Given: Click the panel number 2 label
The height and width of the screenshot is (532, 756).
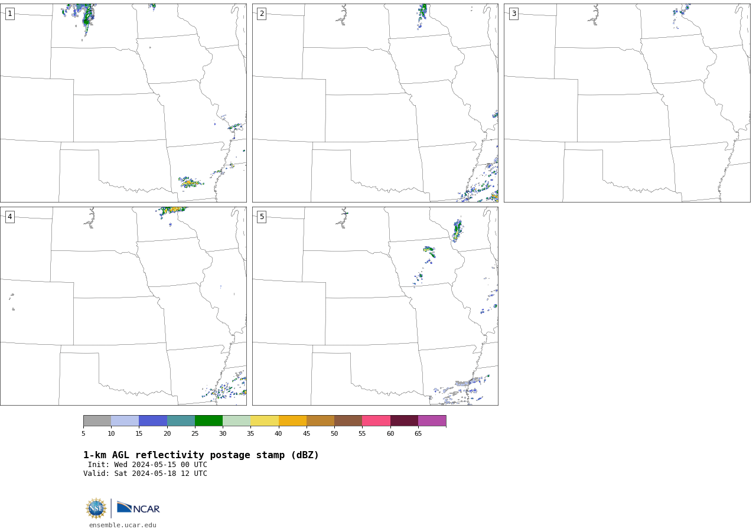Looking at the screenshot, I should pos(262,14).
